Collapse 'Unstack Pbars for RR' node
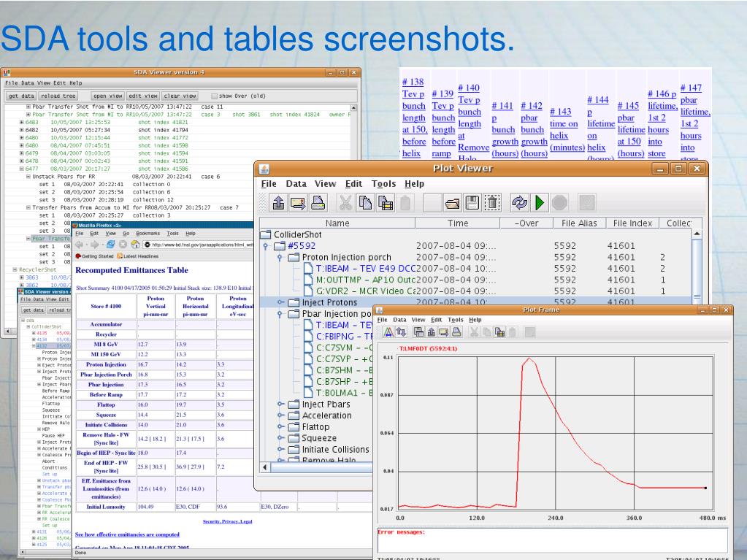 tap(28, 177)
